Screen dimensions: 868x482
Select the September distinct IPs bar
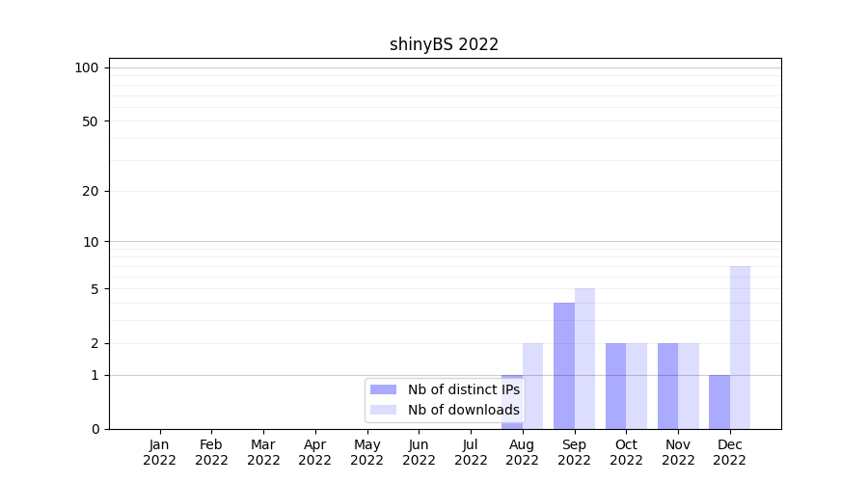564,365
